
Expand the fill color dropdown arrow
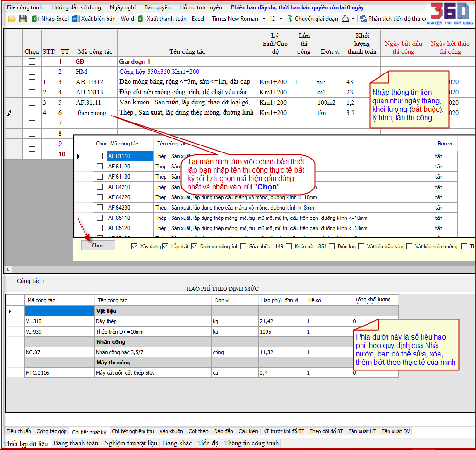353,19
